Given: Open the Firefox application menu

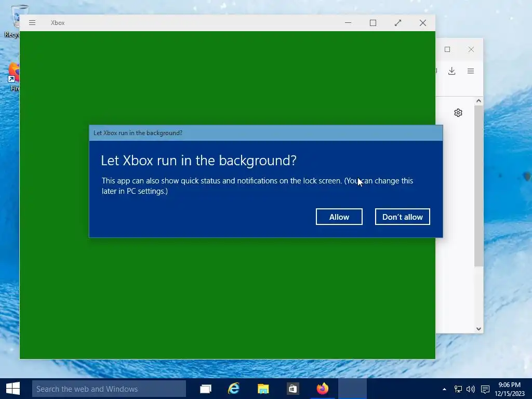Looking at the screenshot, I should [471, 71].
